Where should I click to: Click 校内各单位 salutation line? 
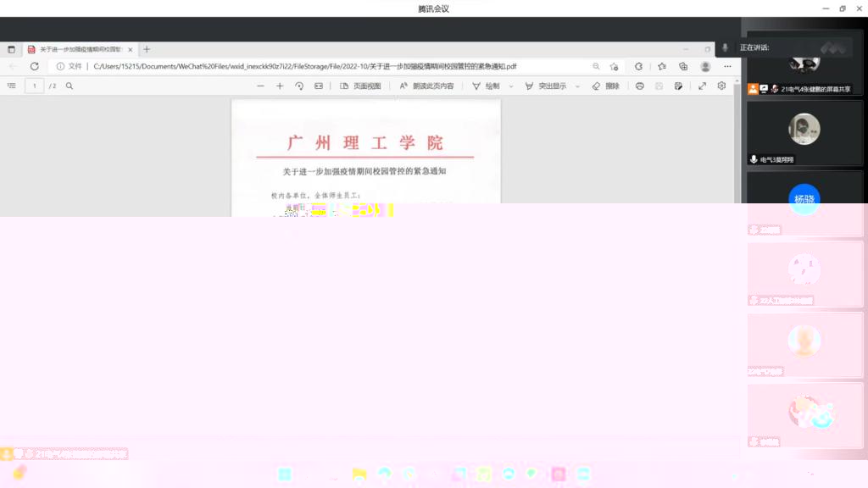click(x=315, y=196)
